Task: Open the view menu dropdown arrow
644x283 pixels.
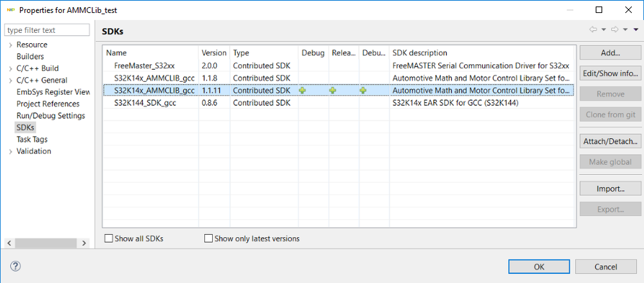Action: point(636,30)
